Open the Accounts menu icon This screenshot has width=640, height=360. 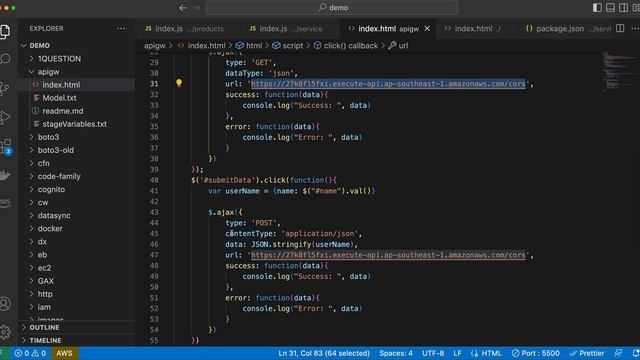click(x=5, y=304)
